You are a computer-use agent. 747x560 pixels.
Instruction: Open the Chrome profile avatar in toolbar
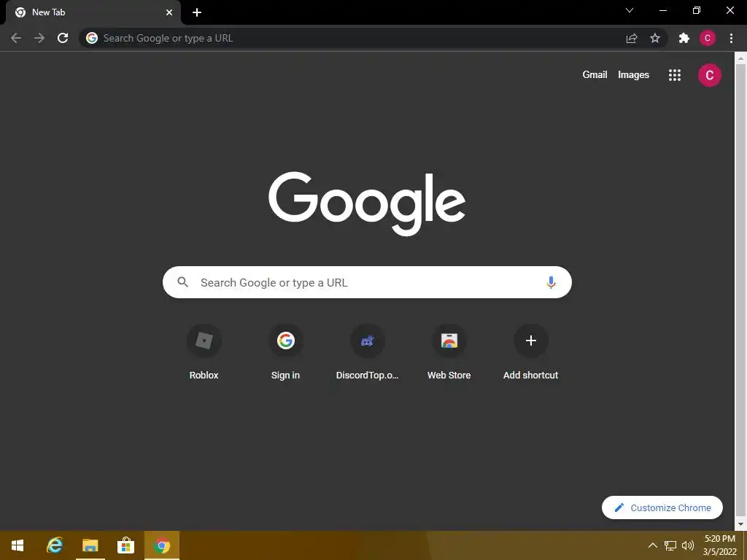[x=708, y=38]
